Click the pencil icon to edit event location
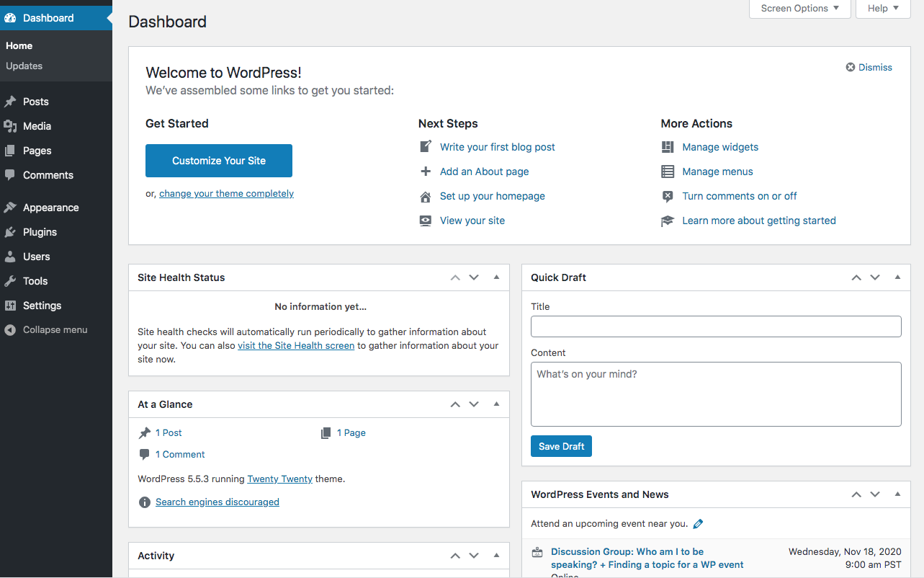This screenshot has height=578, width=924. tap(698, 524)
